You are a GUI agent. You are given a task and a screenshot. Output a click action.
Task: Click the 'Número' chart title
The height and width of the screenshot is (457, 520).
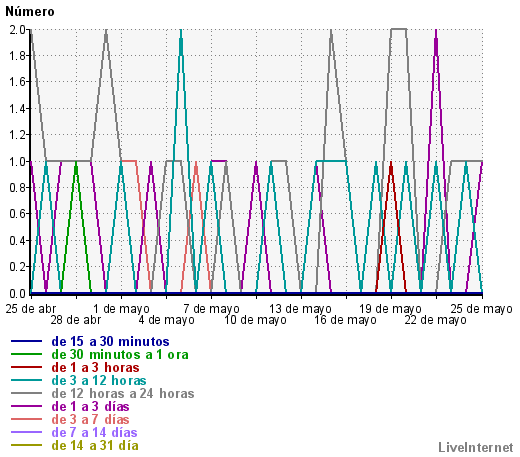pyautogui.click(x=30, y=11)
